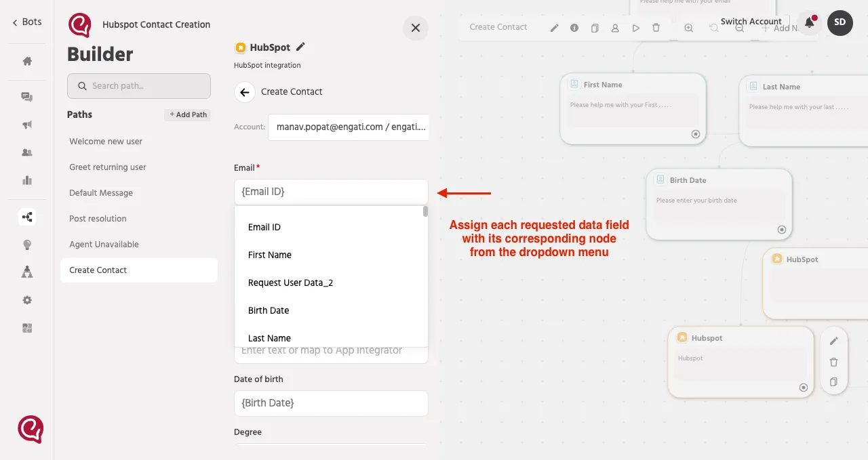
Task: Show path info icon in toolbar
Action: [x=574, y=28]
